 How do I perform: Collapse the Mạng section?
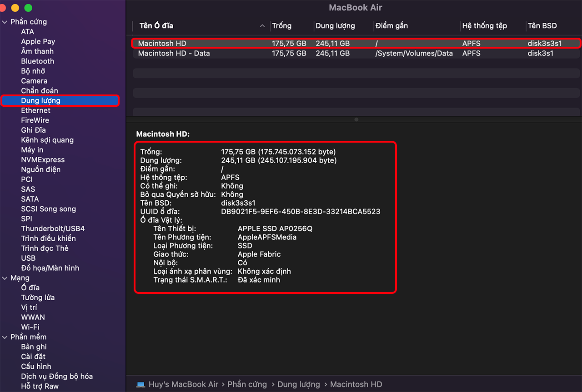click(5, 278)
